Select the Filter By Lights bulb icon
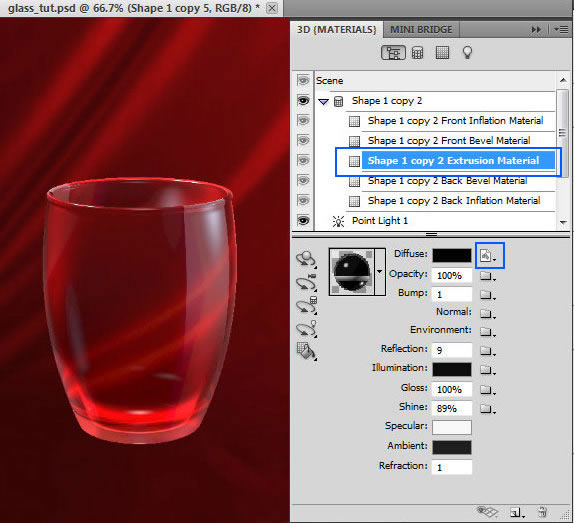The image size is (574, 523). coord(467,53)
